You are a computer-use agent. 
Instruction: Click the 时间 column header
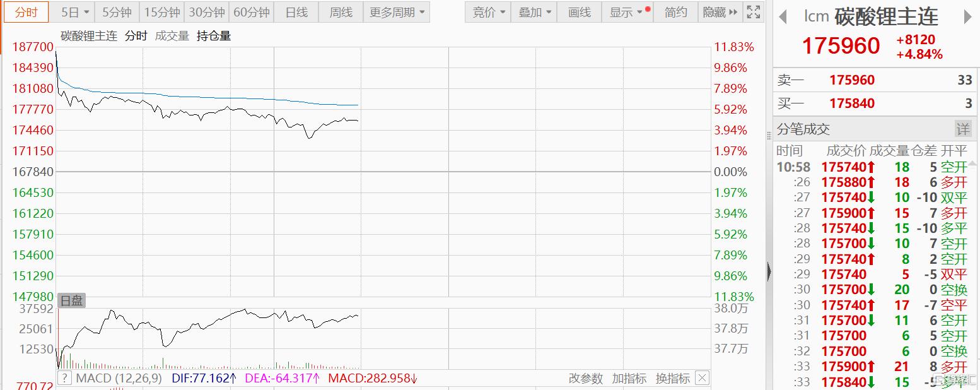[790, 151]
